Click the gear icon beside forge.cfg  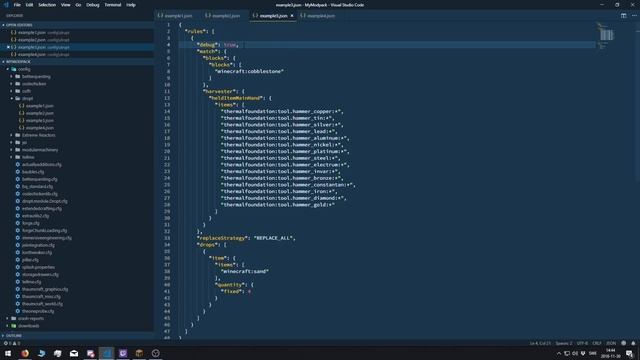[18, 223]
